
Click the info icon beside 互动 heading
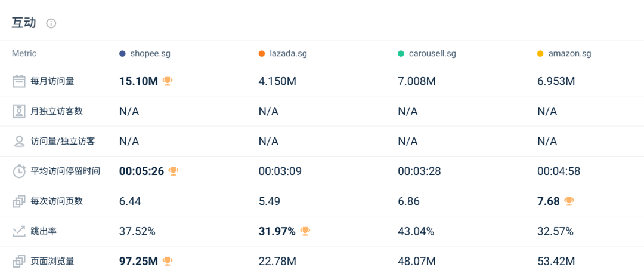click(x=51, y=23)
